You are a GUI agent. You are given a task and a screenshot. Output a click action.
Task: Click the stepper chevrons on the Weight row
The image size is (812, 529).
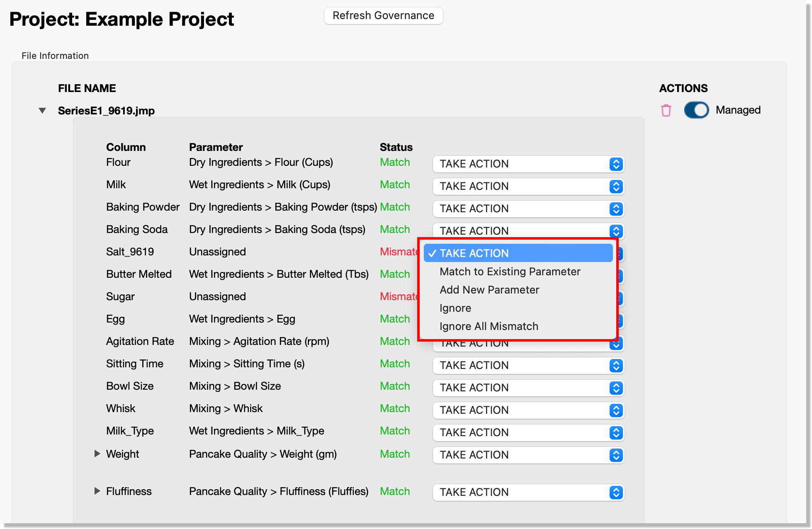[616, 455]
